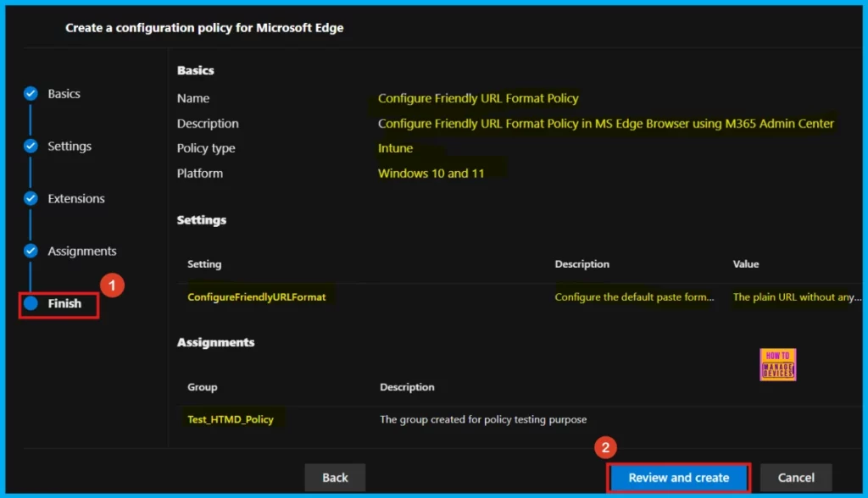Click the 'Platform' field label
Screen dimensions: 868x498
coord(200,173)
